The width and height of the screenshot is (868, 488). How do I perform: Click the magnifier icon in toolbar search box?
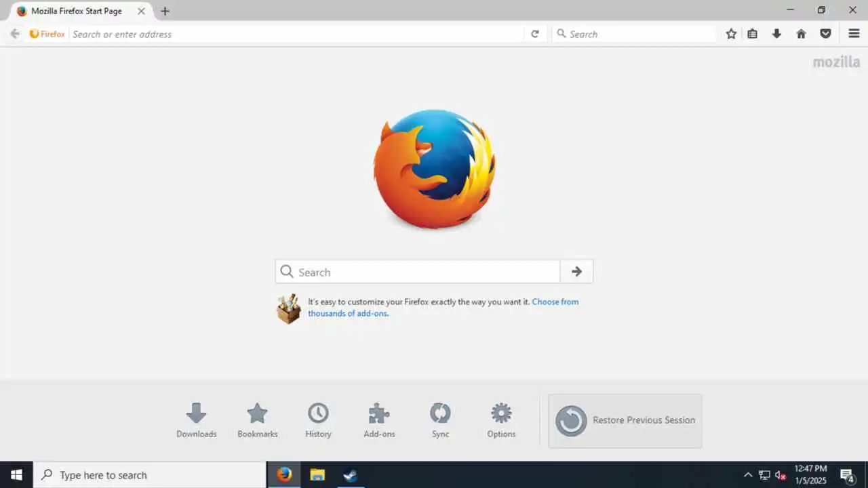point(561,34)
